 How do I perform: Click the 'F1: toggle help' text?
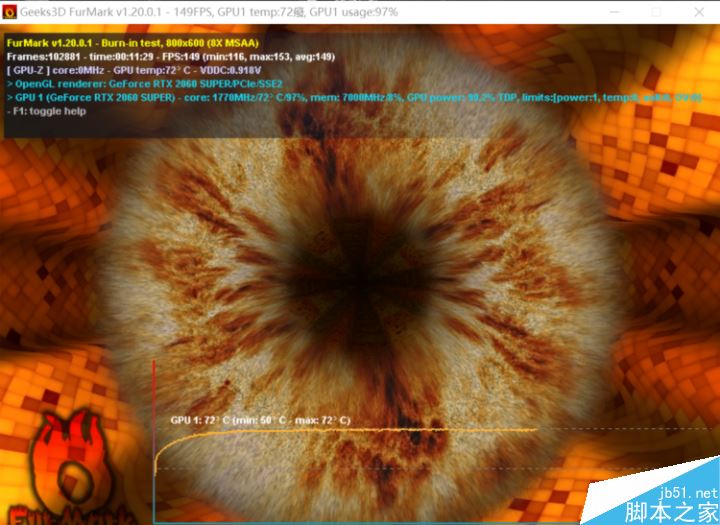tap(46, 111)
